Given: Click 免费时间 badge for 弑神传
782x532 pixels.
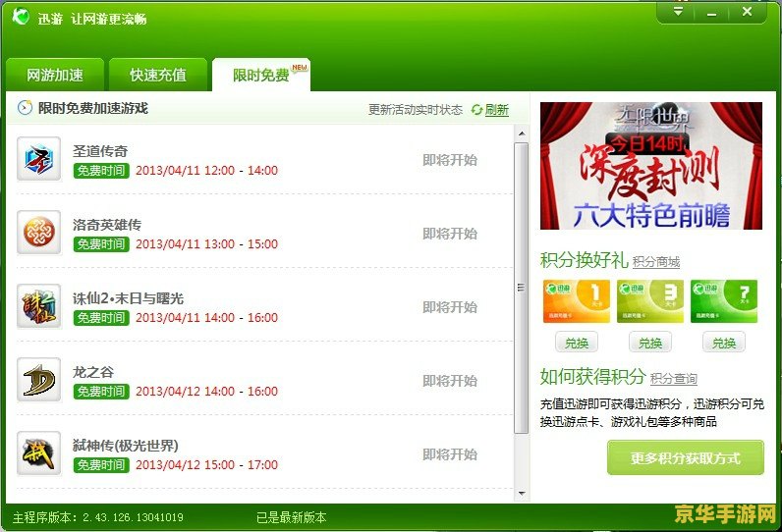Looking at the screenshot, I should coord(101,465).
